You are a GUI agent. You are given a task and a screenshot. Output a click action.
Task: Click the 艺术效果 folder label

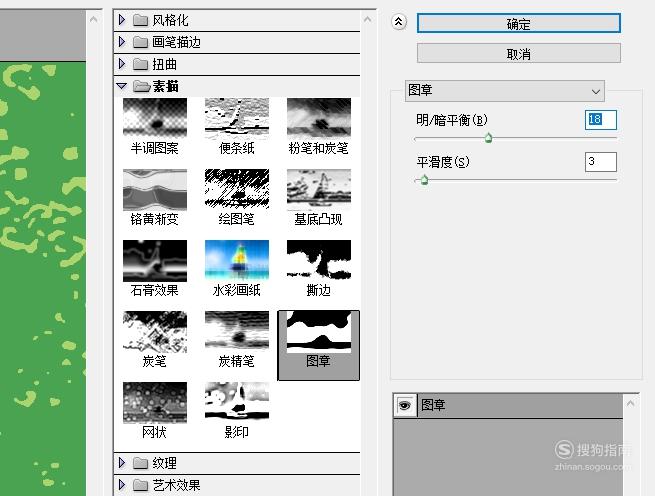click(x=176, y=485)
